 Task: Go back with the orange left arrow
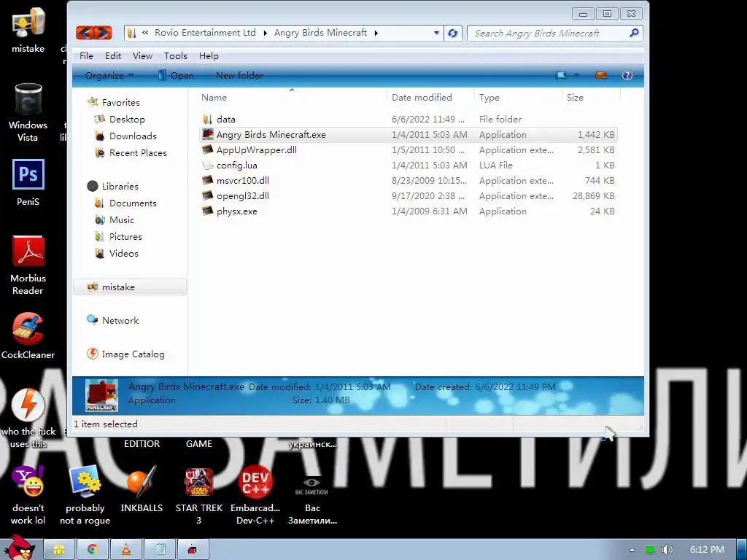85,33
